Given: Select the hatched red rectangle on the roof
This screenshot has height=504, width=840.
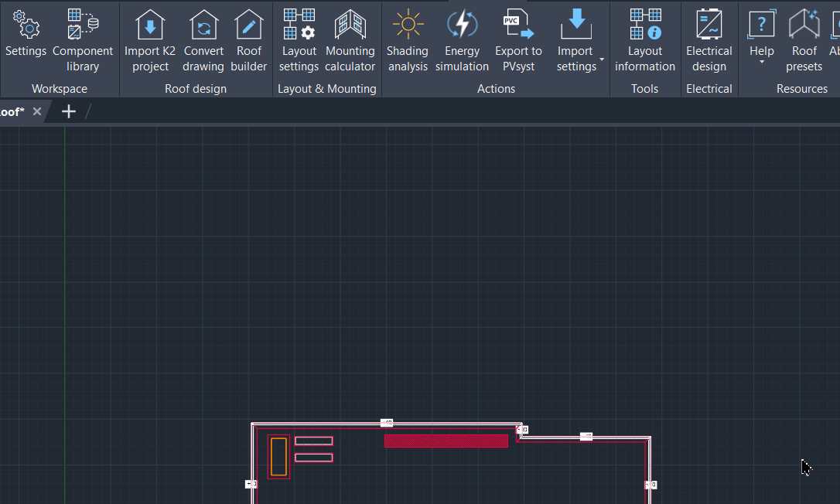Looking at the screenshot, I should pyautogui.click(x=446, y=441).
